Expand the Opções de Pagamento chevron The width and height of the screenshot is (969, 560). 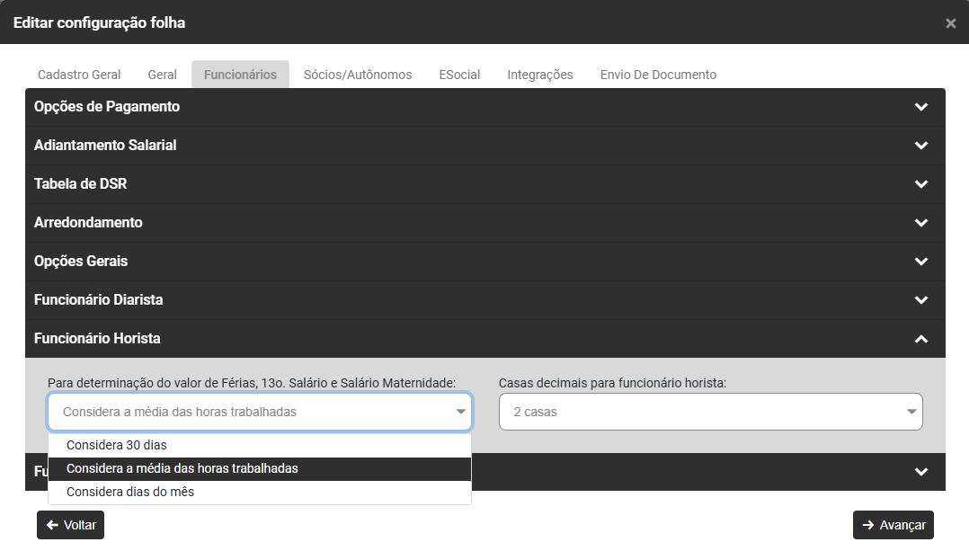920,107
